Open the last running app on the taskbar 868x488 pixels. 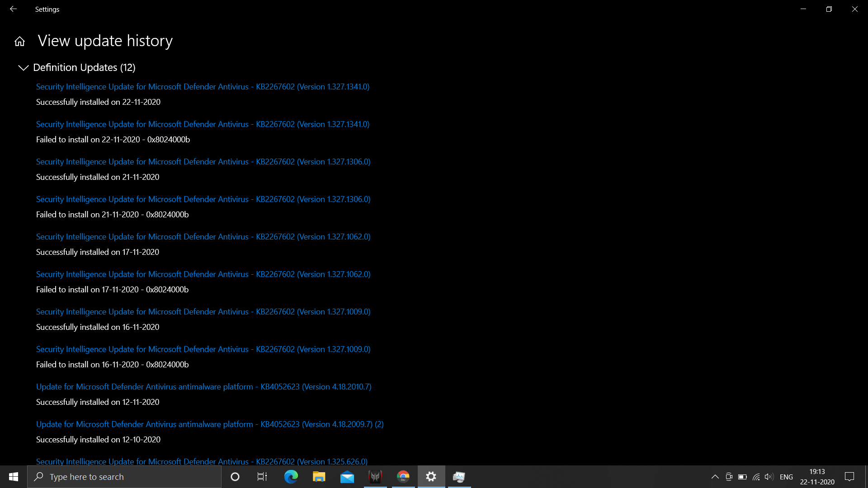pyautogui.click(x=459, y=477)
